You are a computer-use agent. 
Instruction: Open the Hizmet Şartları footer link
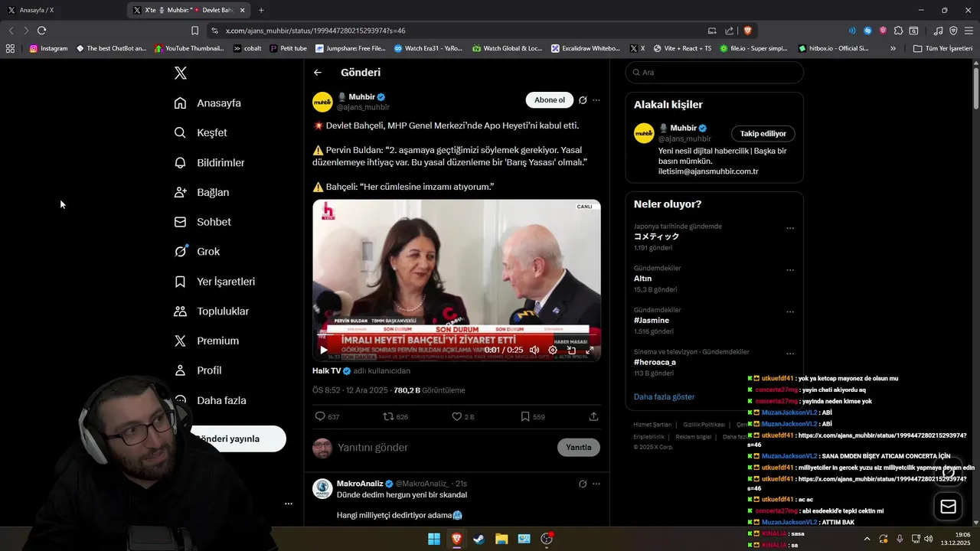click(x=652, y=425)
